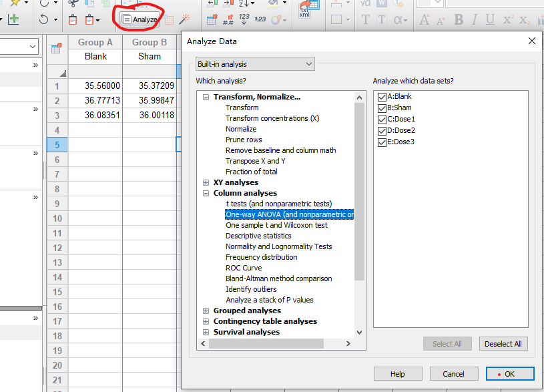This screenshot has height=392, width=544.
Task: Select Normality and Lognormality Tests
Action: pyautogui.click(x=279, y=246)
